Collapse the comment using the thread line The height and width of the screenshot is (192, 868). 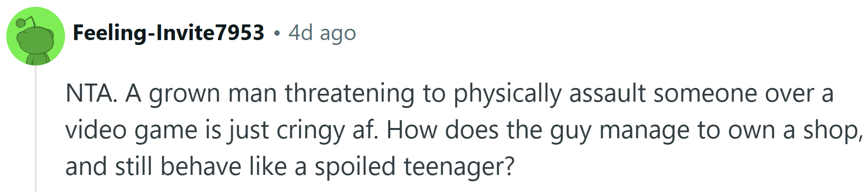tap(36, 128)
